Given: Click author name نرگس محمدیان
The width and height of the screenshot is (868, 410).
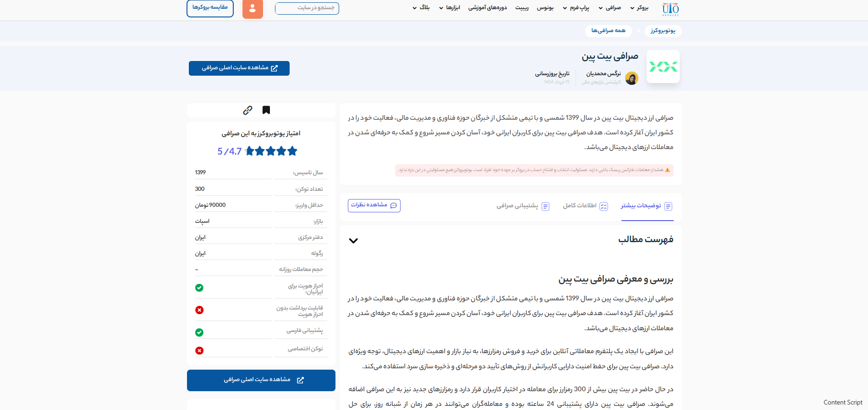Looking at the screenshot, I should pyautogui.click(x=604, y=73).
